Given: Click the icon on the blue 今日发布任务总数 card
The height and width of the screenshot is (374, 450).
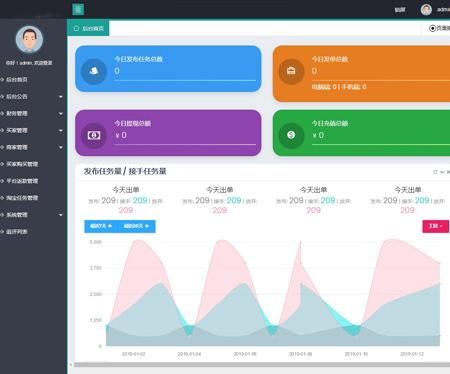Looking at the screenshot, I should click(x=94, y=71).
